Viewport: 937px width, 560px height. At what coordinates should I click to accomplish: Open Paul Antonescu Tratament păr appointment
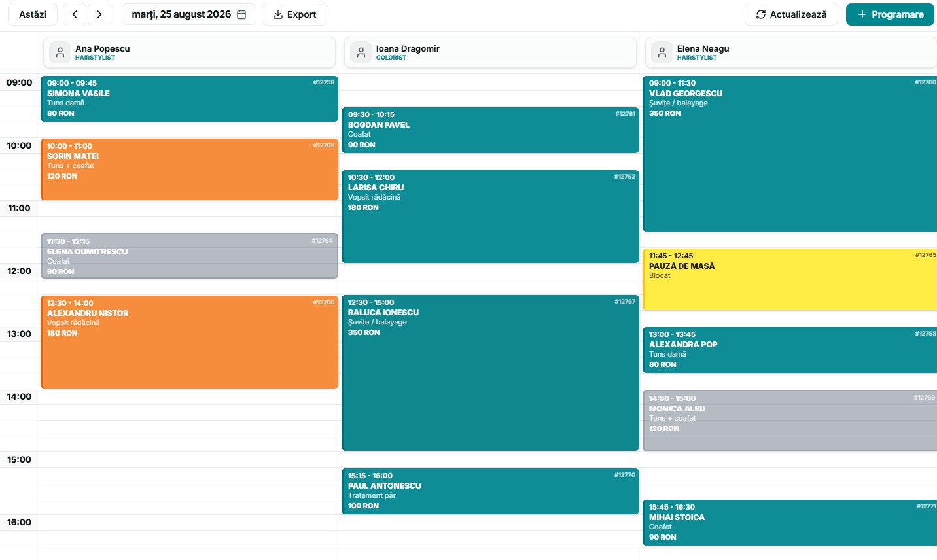(x=491, y=491)
